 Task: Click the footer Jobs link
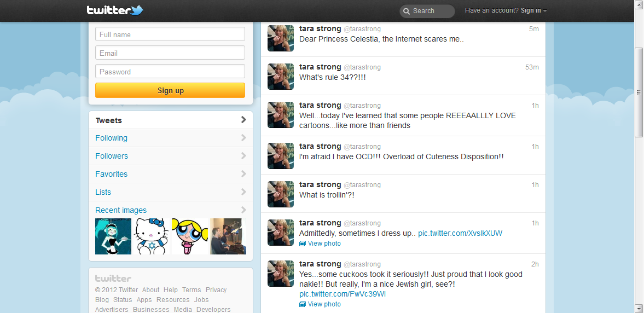[201, 300]
